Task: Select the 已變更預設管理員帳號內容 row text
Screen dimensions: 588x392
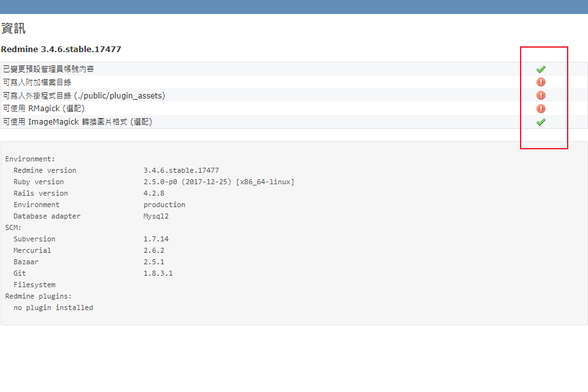Action: click(x=48, y=69)
